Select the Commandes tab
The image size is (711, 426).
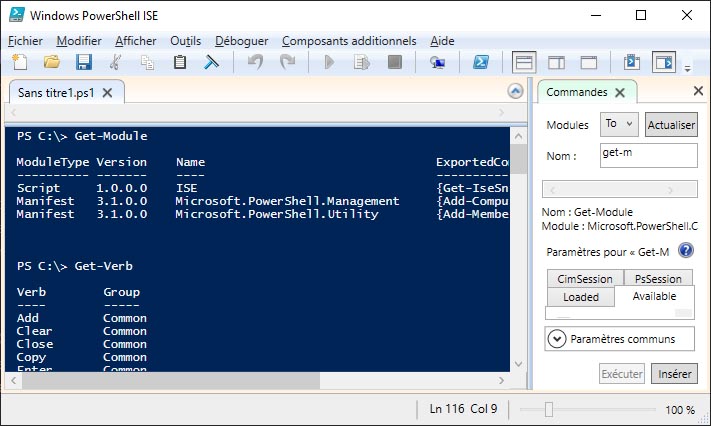click(x=577, y=92)
